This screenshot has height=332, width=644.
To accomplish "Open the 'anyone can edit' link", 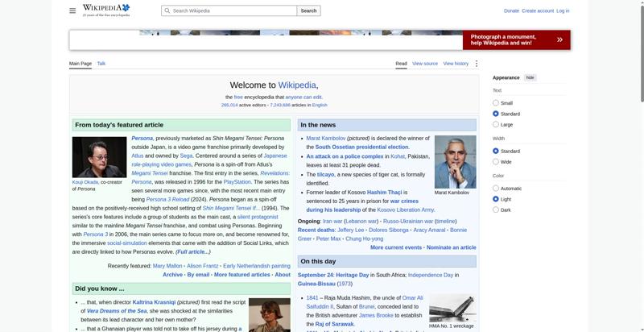I will click(x=303, y=97).
